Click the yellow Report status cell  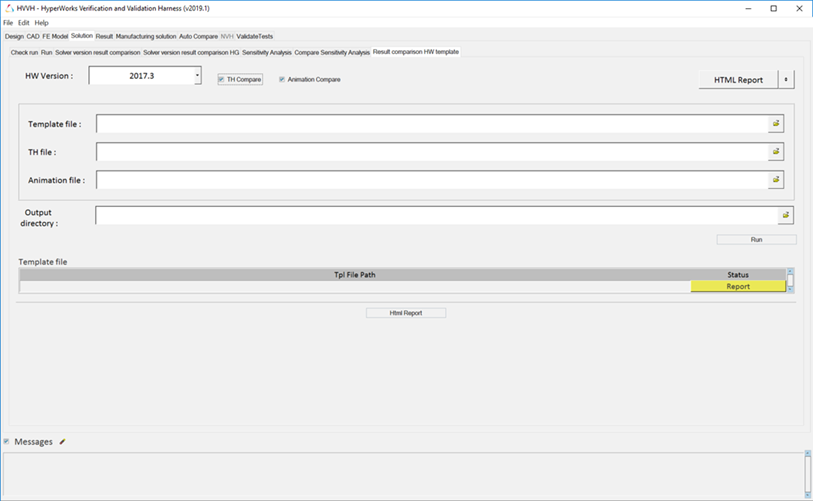(738, 286)
